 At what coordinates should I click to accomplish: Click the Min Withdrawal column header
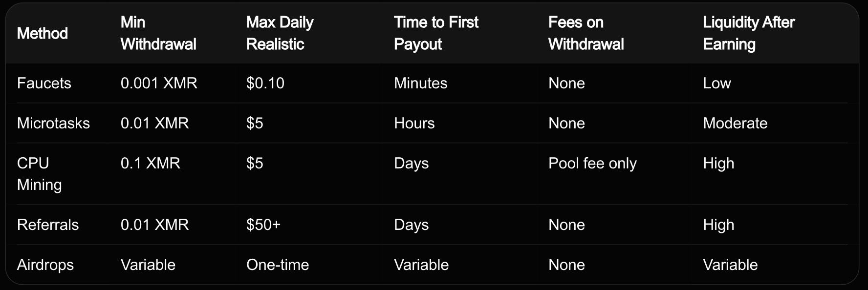click(x=158, y=33)
